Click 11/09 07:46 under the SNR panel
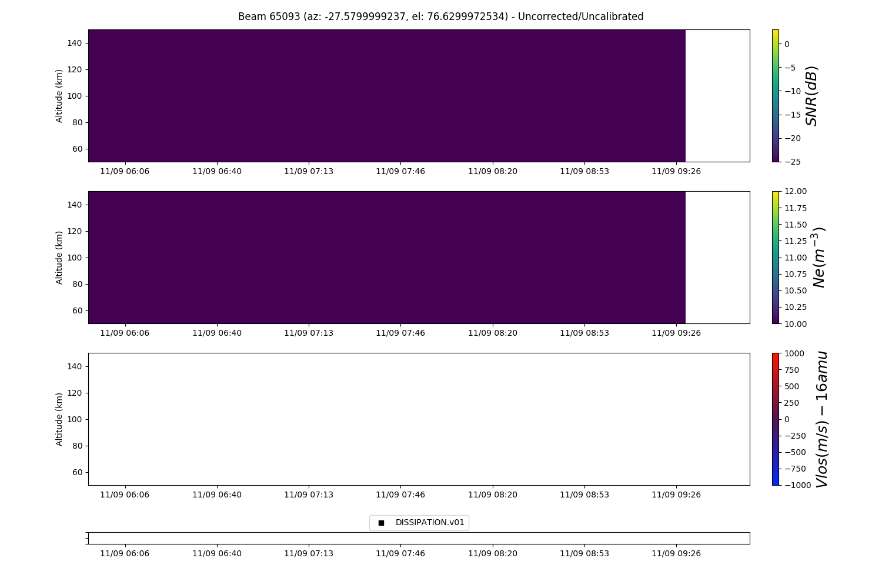Screen dimensions: 882x588 pyautogui.click(x=400, y=171)
